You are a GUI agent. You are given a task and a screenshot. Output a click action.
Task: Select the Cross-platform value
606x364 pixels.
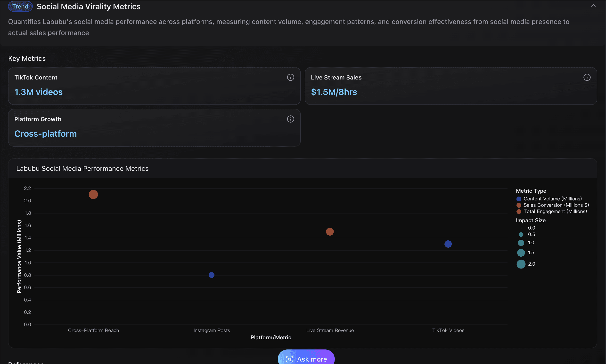[46, 134]
